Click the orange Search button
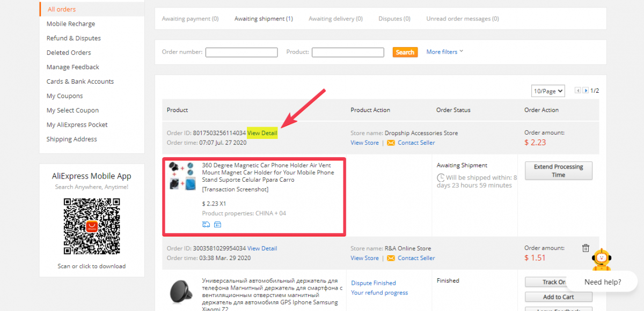Screen dimensions: 644x311 pos(405,52)
